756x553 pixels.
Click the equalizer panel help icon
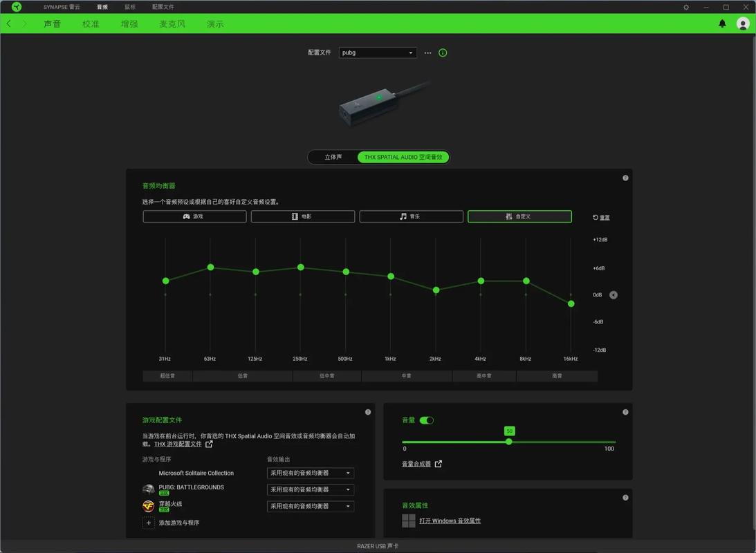coord(625,178)
